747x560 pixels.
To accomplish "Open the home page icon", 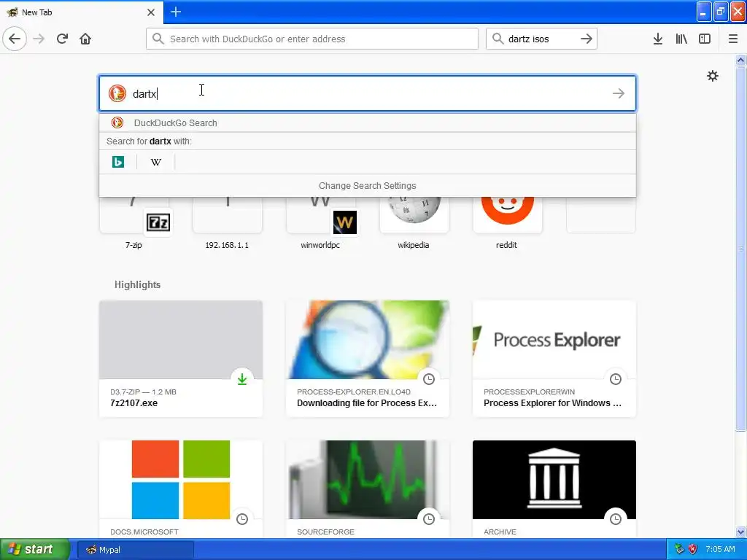I will [x=85, y=39].
